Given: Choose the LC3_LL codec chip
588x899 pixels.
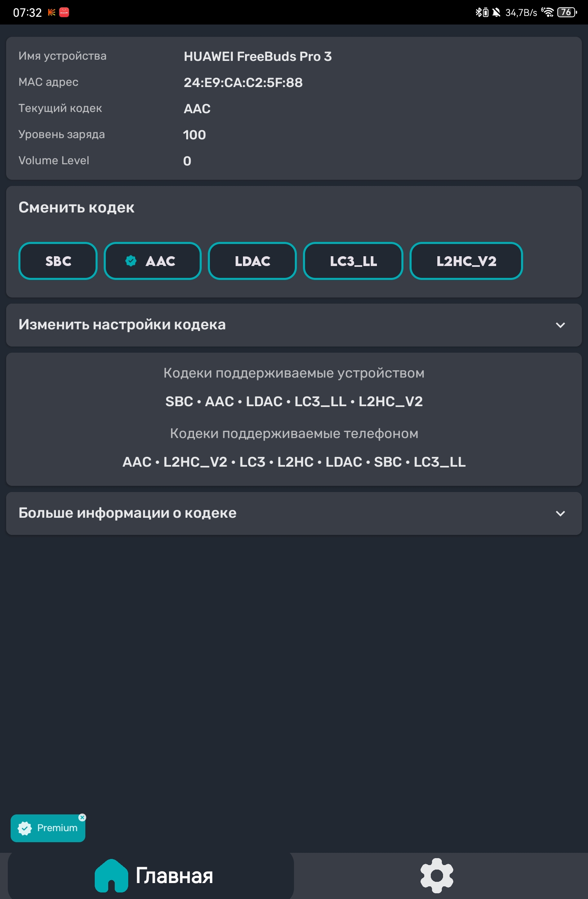Looking at the screenshot, I should click(x=353, y=261).
